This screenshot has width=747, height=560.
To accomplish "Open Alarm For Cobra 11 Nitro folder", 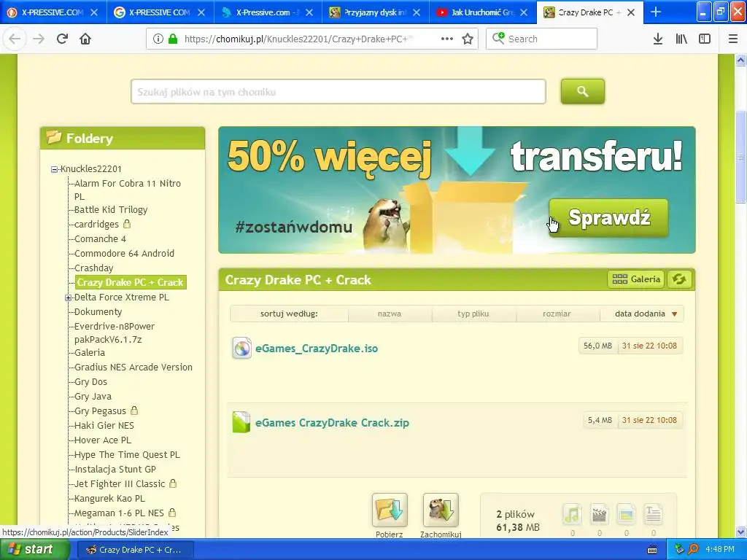I will coord(127,190).
